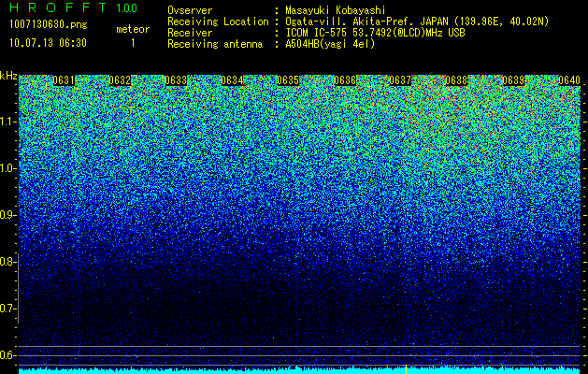Click the meteor label
Viewport: 588px width, 374px height.
[x=133, y=29]
